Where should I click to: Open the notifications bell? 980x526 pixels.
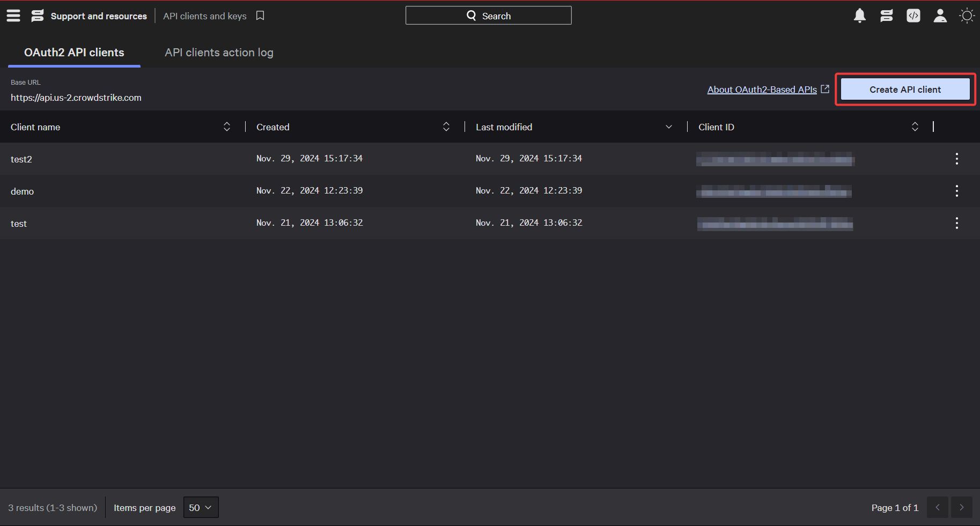coord(860,16)
